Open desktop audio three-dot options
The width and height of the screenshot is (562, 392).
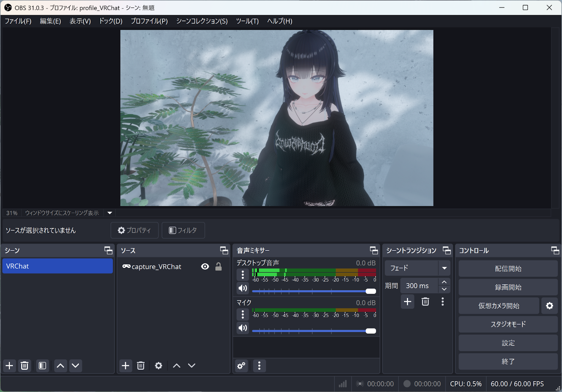tap(243, 275)
